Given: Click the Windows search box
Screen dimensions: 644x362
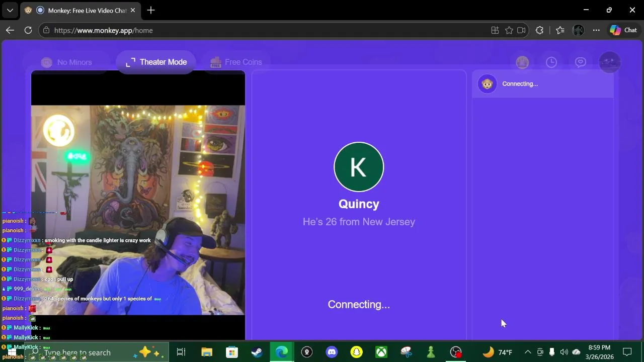Looking at the screenshot, I should 96,352.
